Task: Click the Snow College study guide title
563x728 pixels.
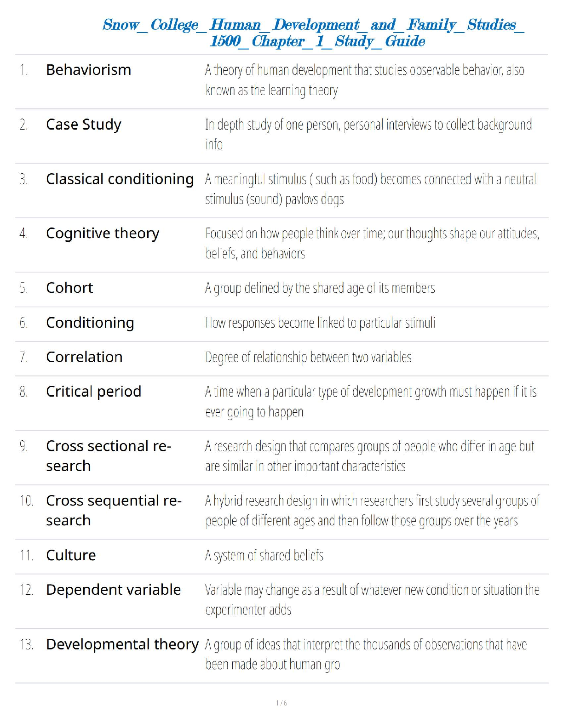Action: pyautogui.click(x=313, y=32)
